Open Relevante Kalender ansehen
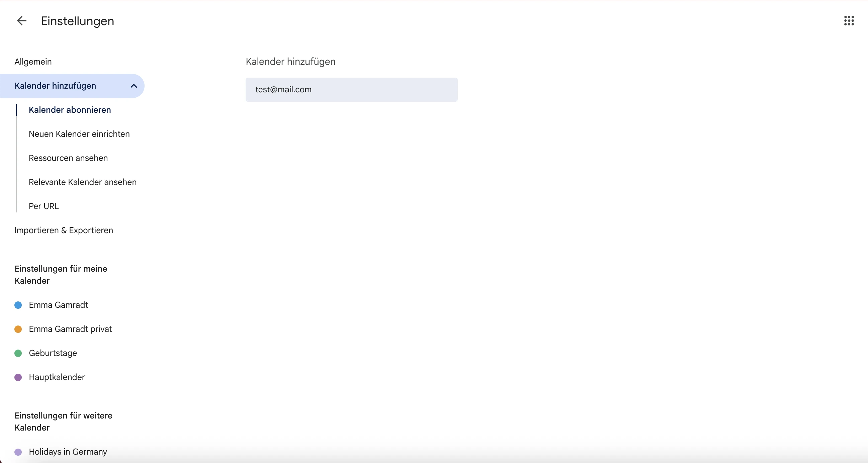This screenshot has height=463, width=868. point(83,182)
